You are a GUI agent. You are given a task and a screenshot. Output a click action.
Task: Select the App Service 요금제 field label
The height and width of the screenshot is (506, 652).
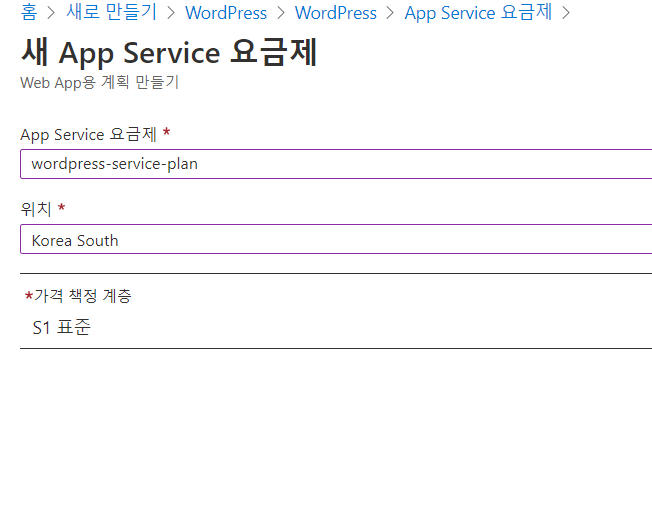(x=89, y=134)
